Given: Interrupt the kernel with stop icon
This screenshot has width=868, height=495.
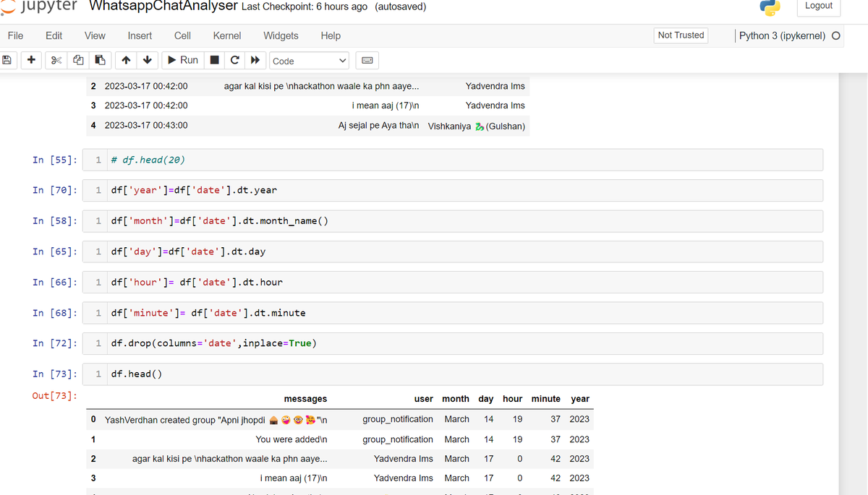Looking at the screenshot, I should (x=215, y=61).
